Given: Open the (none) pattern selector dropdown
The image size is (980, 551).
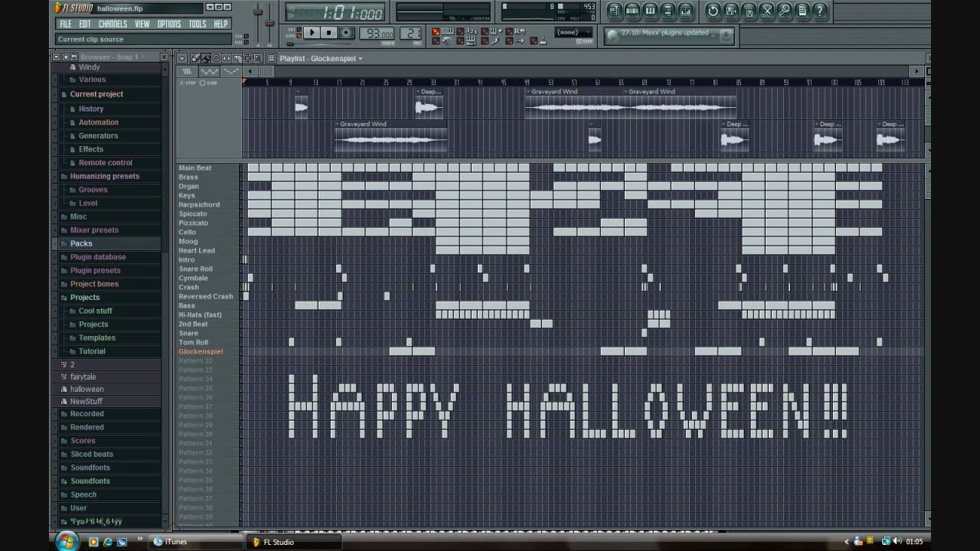Looking at the screenshot, I should pos(573,32).
